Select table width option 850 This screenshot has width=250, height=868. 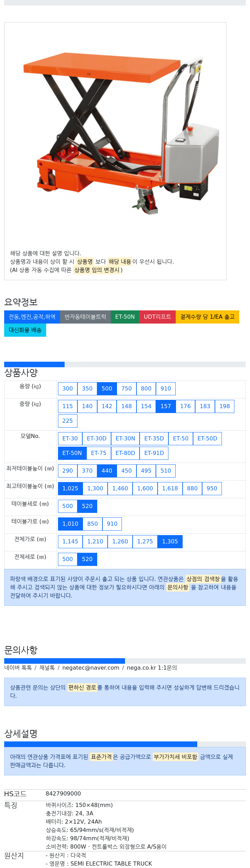pyautogui.click(x=92, y=524)
